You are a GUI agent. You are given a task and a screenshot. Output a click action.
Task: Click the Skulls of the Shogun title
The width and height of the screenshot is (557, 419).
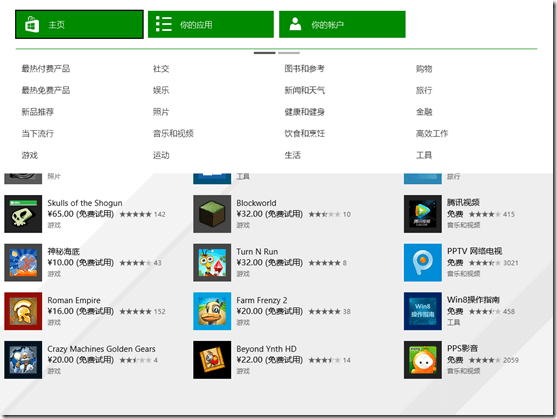coord(85,203)
